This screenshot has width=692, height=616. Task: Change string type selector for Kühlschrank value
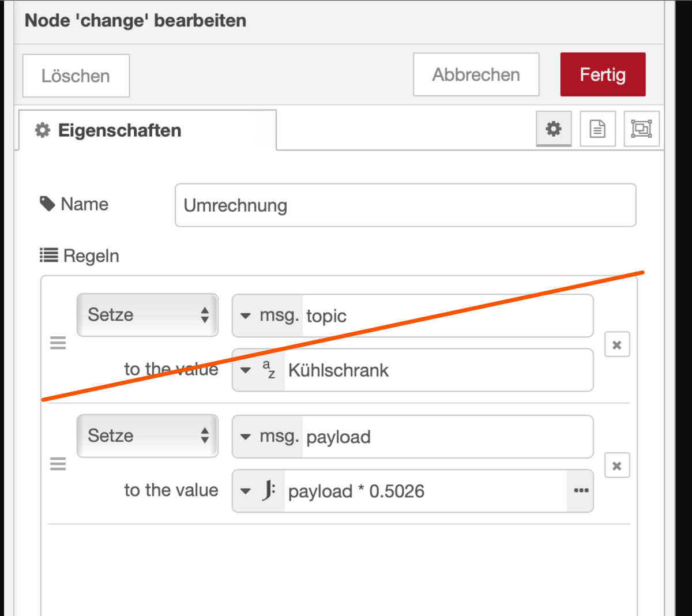[x=259, y=370]
